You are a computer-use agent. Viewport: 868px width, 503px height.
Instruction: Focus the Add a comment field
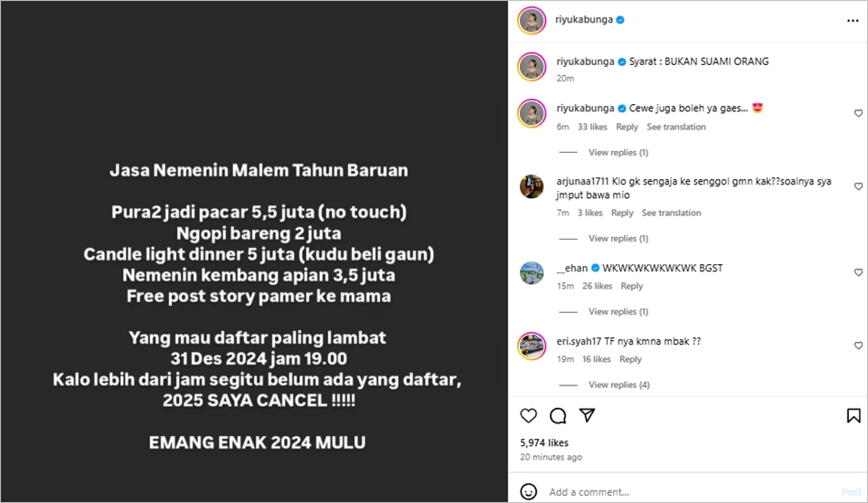point(692,492)
